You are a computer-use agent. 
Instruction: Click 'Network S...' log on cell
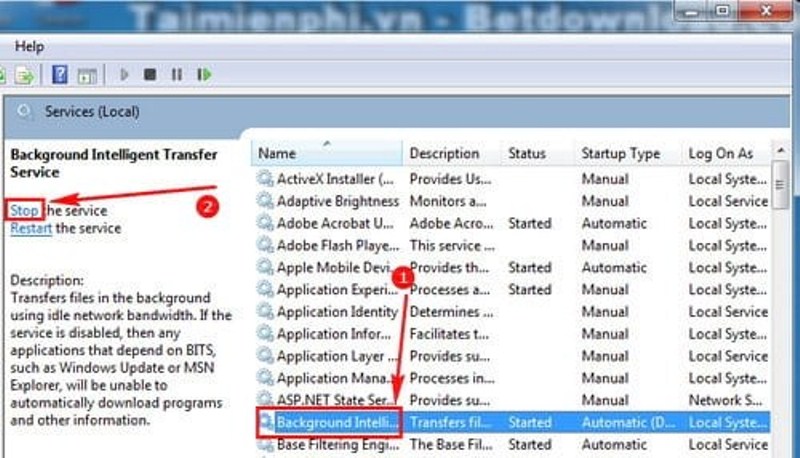725,400
